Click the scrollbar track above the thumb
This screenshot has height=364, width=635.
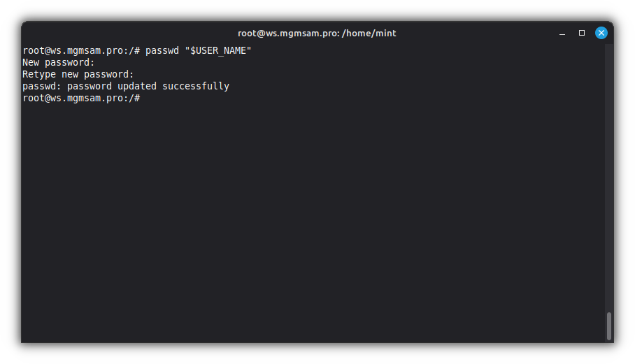(609, 175)
